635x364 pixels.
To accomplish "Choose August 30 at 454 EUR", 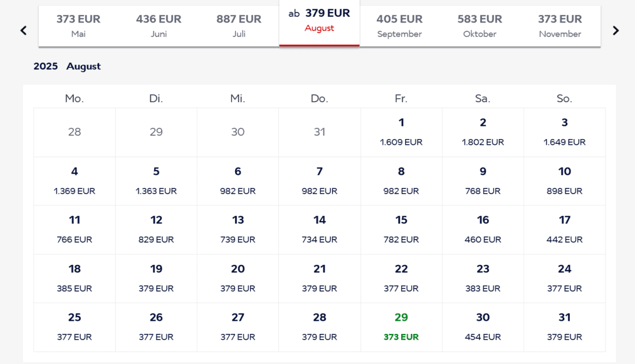I will [x=483, y=327].
